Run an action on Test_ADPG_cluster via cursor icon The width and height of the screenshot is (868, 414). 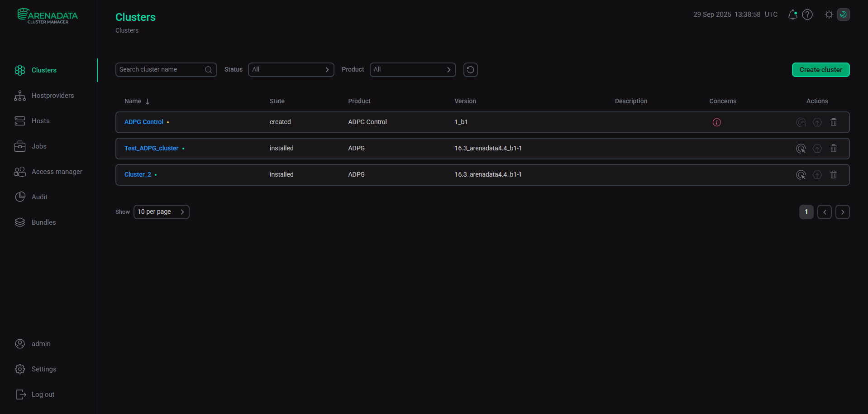point(801,148)
